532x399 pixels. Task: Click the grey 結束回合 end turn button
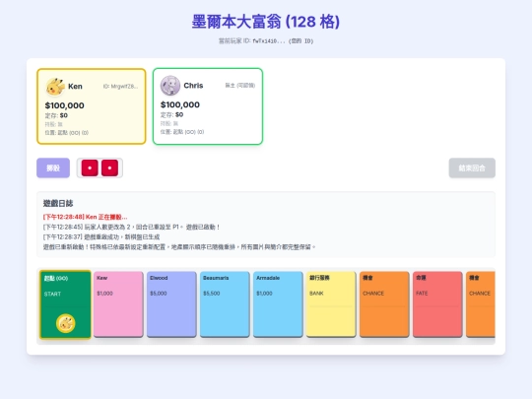(472, 167)
